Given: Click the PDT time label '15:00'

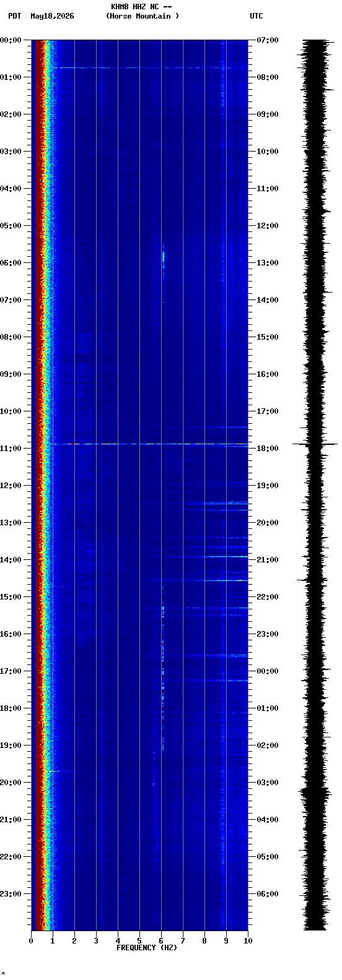Looking at the screenshot, I should (x=11, y=597).
